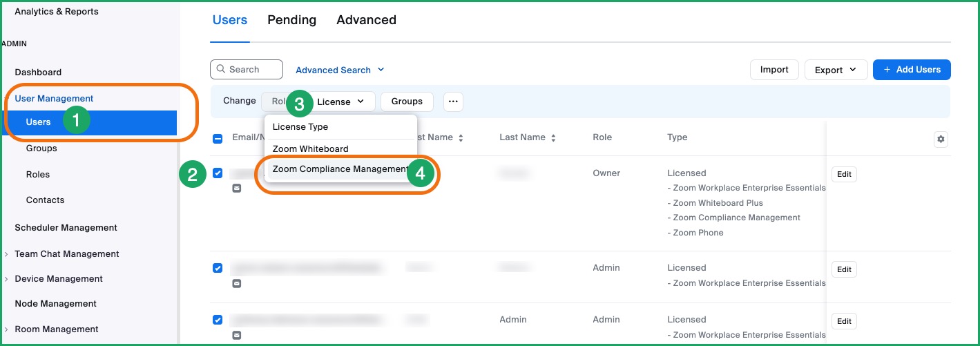Screen dimensions: 980x346
Task: Click the three-dots more options button
Action: click(x=453, y=102)
